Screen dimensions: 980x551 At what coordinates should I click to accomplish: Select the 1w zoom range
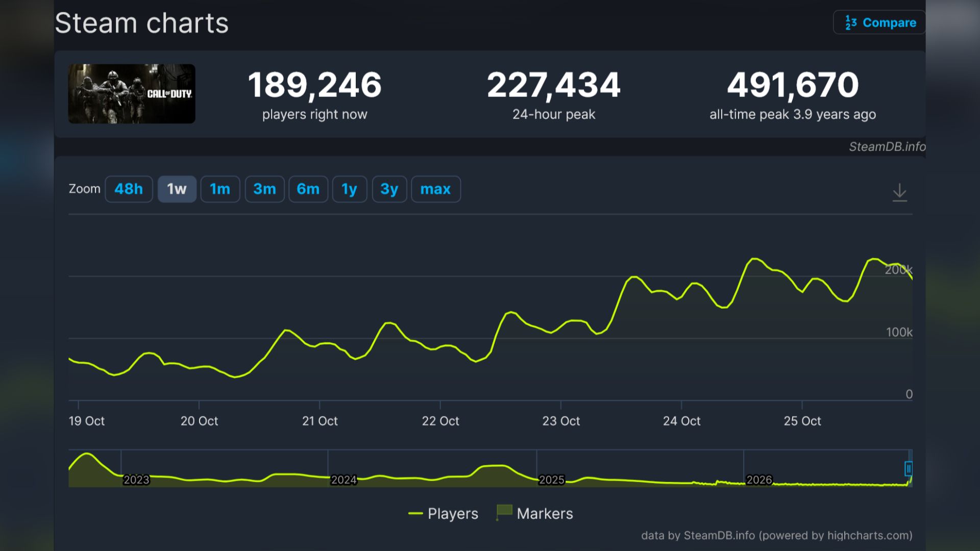coord(177,189)
